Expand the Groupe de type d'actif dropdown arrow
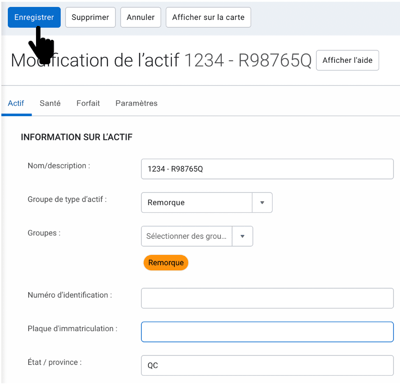Screen dimensions: 400x384 (x=262, y=203)
